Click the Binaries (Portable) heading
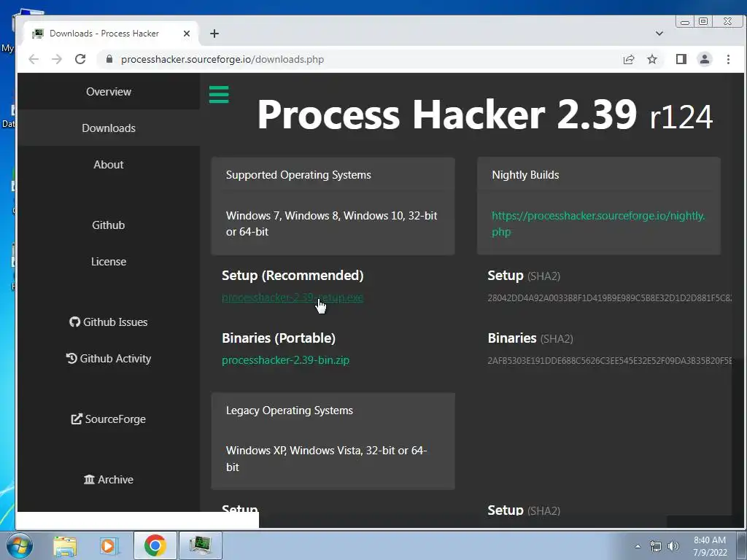747x560 pixels. 279,338
